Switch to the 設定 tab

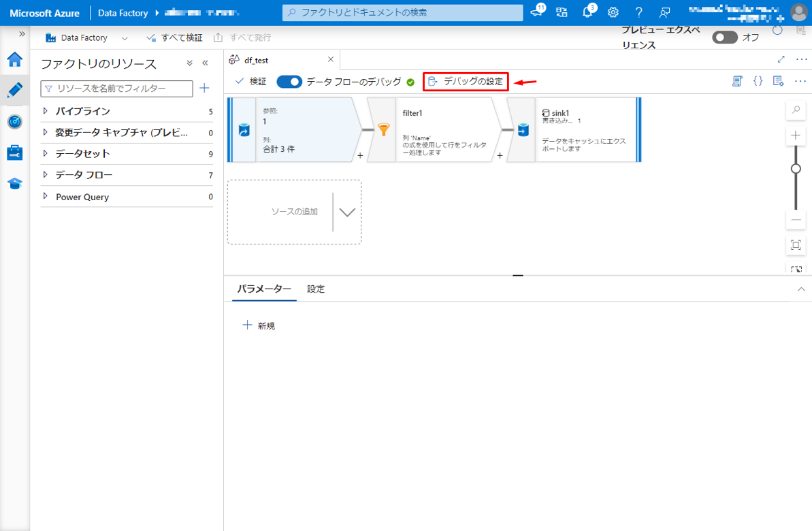click(x=316, y=289)
